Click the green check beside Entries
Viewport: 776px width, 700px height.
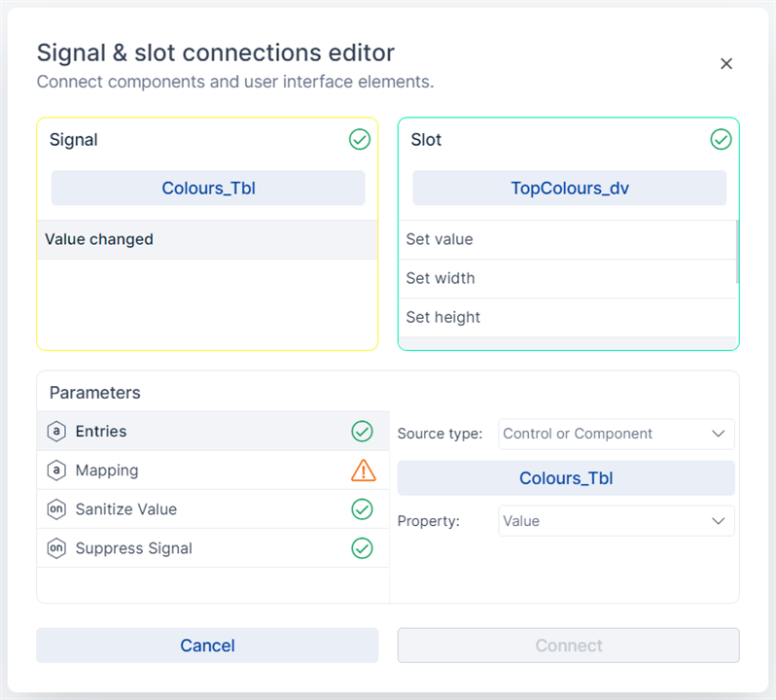(362, 431)
